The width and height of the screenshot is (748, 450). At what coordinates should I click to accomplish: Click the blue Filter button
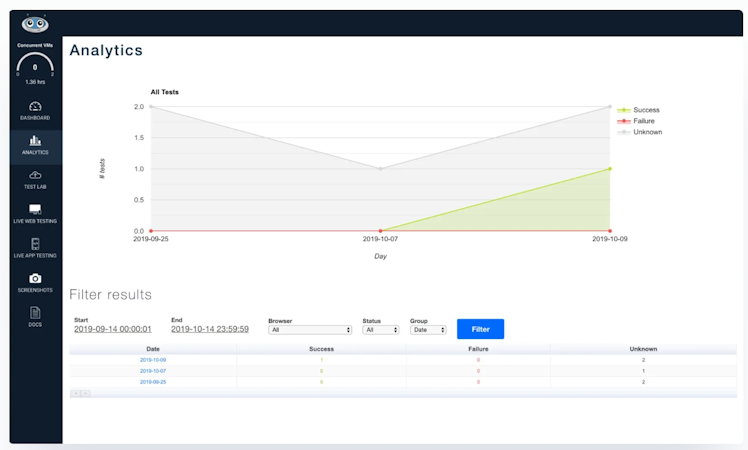coord(480,329)
